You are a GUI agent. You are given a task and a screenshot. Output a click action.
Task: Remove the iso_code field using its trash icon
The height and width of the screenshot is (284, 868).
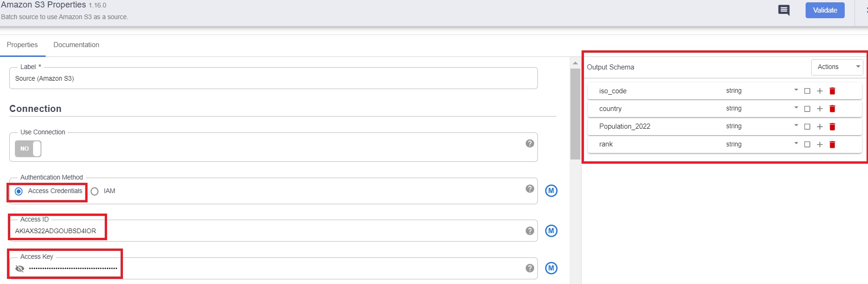point(833,91)
